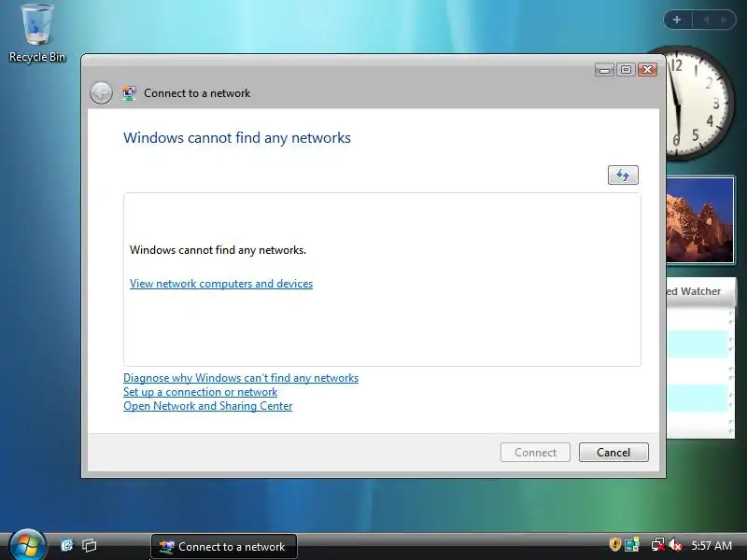Launch Internet Explorer from Quick Launch

tap(67, 545)
